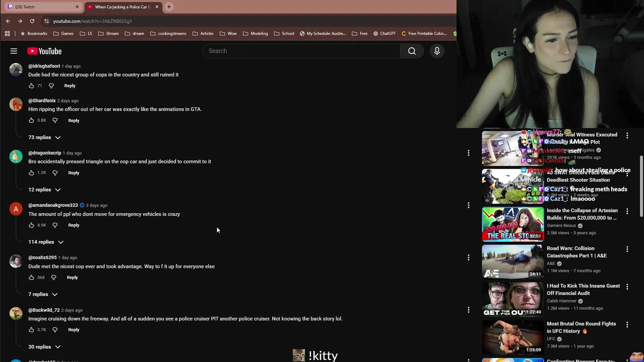Open the @amandaoakgrove323 avatar
The height and width of the screenshot is (362, 644).
(x=16, y=209)
